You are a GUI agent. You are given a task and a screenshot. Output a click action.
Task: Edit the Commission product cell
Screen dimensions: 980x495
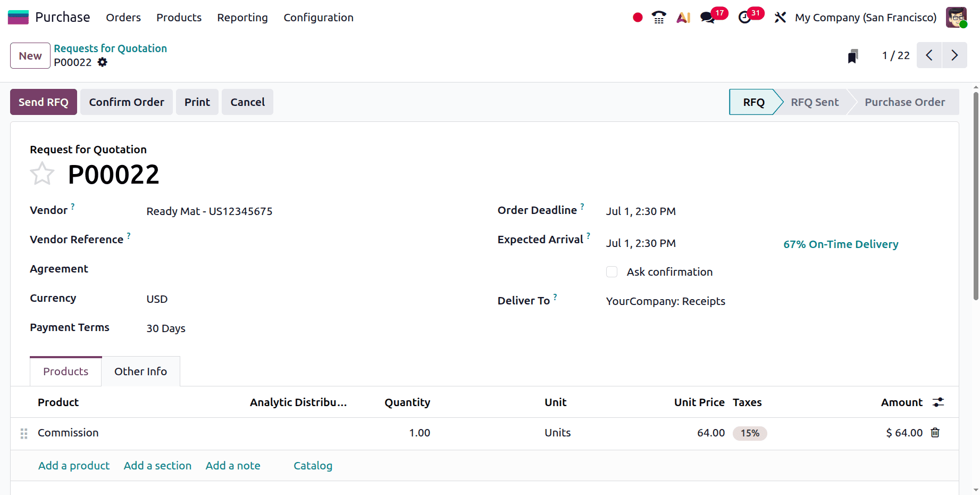(x=139, y=433)
